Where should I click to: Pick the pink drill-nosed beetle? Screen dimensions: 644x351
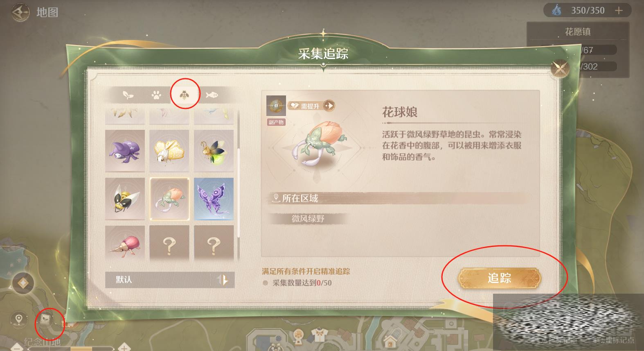[x=125, y=243]
